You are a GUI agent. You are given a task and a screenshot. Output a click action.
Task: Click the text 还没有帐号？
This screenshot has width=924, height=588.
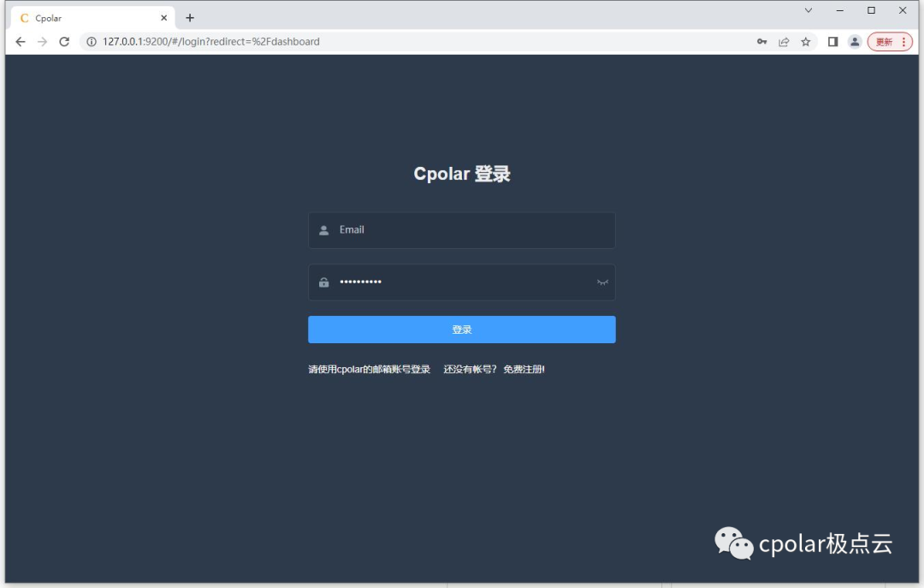[x=471, y=369]
